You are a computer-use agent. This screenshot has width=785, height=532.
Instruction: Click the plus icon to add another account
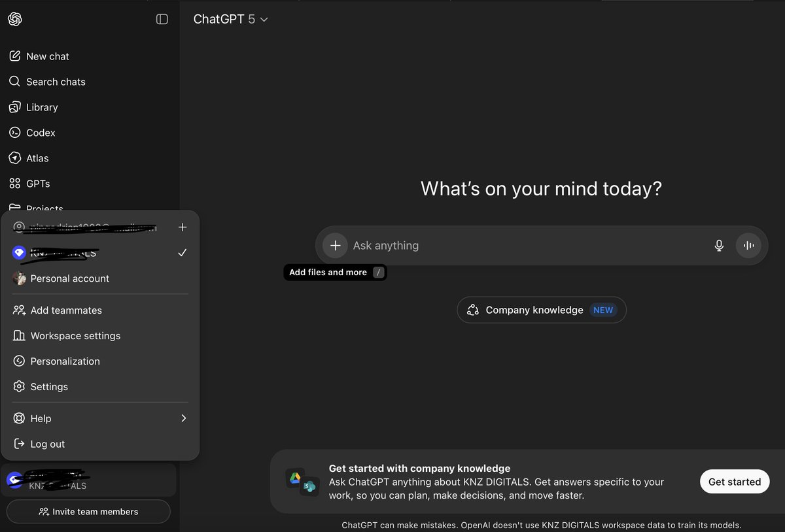pos(183,227)
